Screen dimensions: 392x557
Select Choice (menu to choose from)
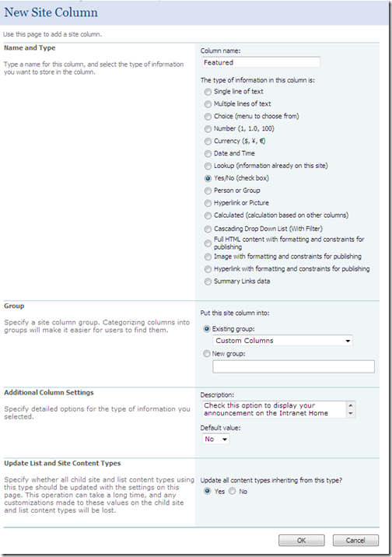[x=208, y=117]
